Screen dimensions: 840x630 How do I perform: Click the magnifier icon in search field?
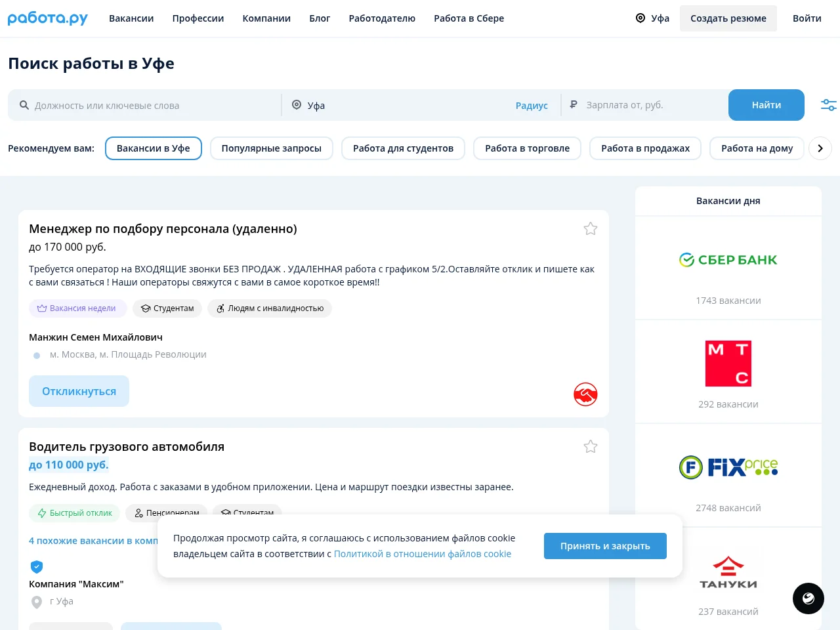pyautogui.click(x=24, y=105)
